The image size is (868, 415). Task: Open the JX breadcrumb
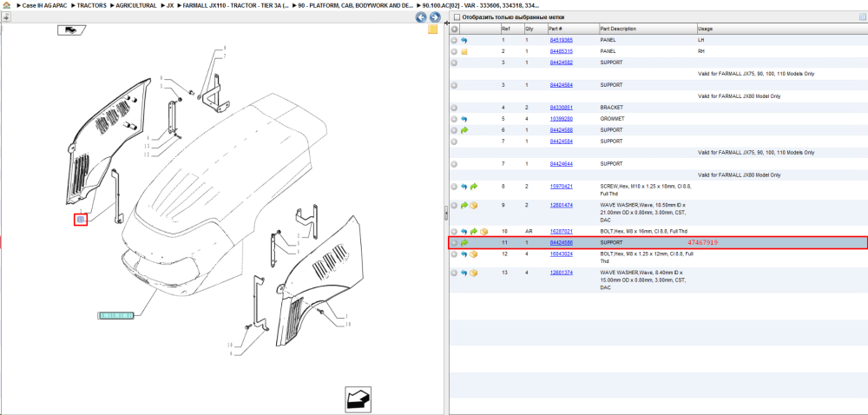pyautogui.click(x=170, y=5)
